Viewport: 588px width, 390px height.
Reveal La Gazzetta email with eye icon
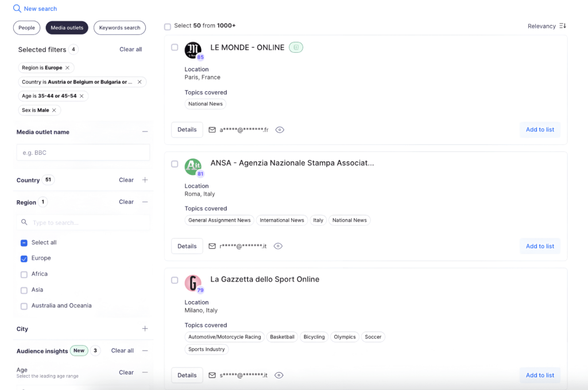tap(278, 376)
